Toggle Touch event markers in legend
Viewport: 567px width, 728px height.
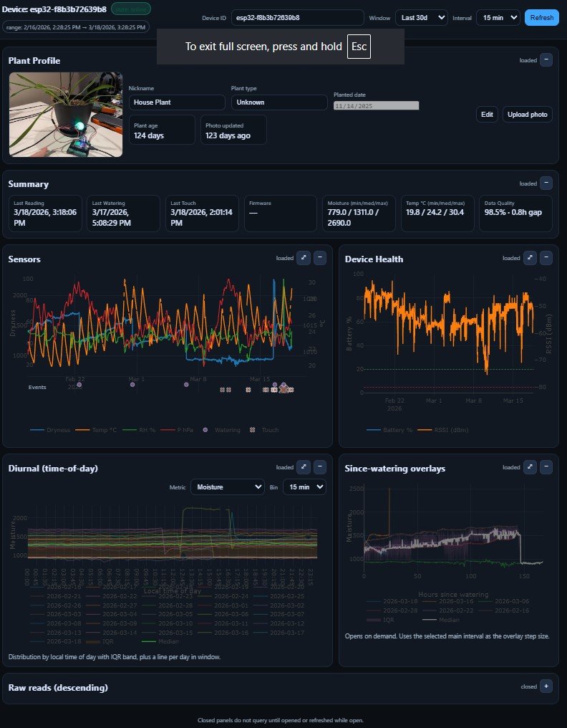[x=264, y=430]
